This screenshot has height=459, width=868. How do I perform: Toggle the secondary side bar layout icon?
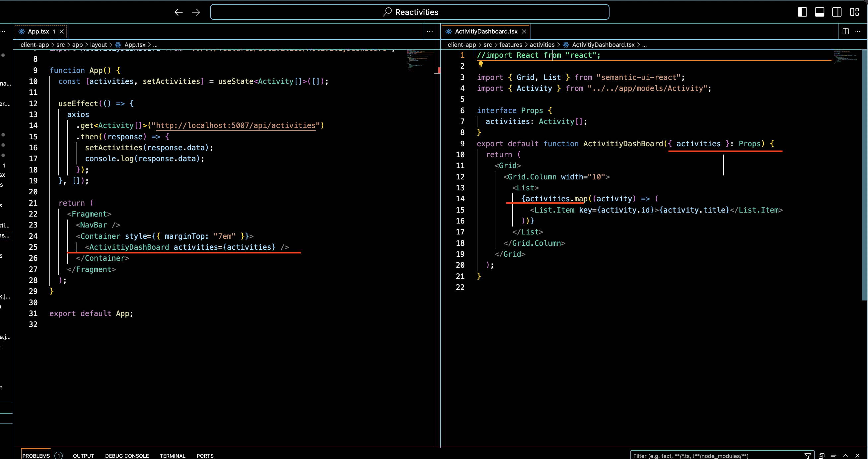pos(837,12)
